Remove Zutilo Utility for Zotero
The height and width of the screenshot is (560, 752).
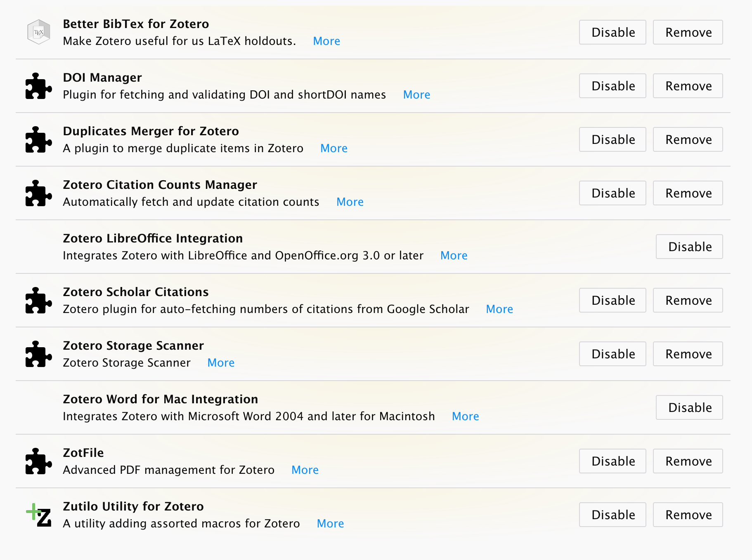688,515
